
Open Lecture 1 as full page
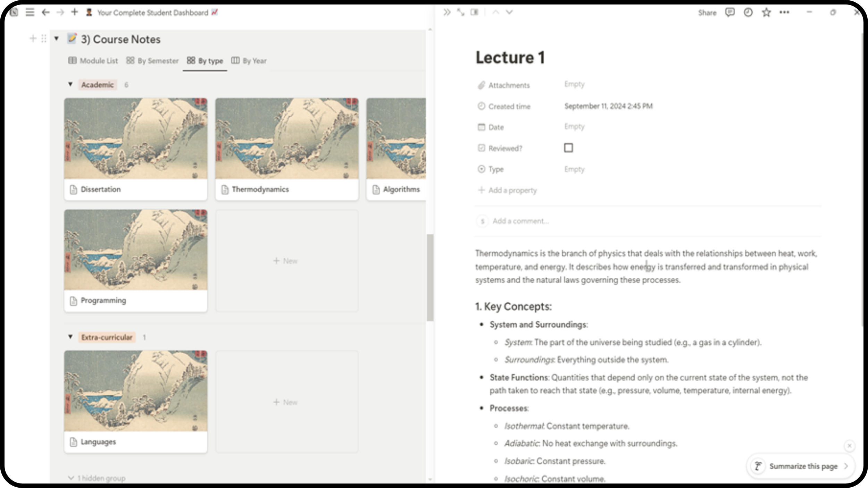pyautogui.click(x=460, y=12)
